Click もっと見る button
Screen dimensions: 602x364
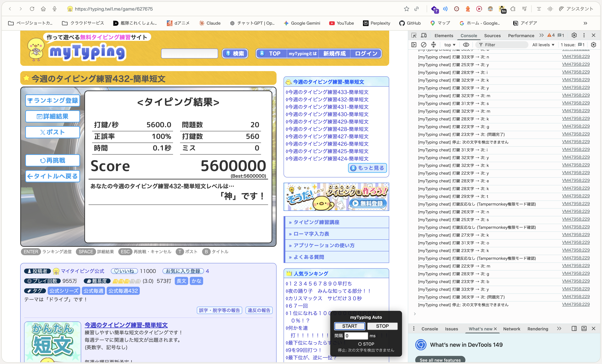point(367,168)
